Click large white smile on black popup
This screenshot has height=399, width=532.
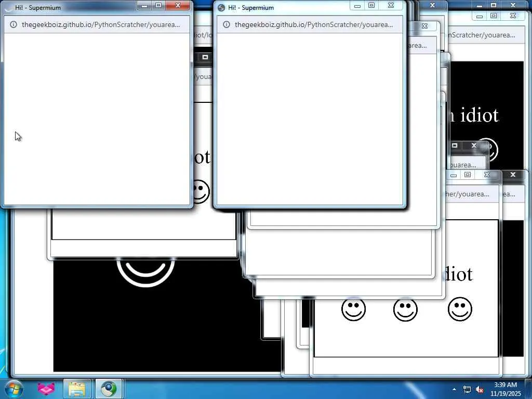145,272
